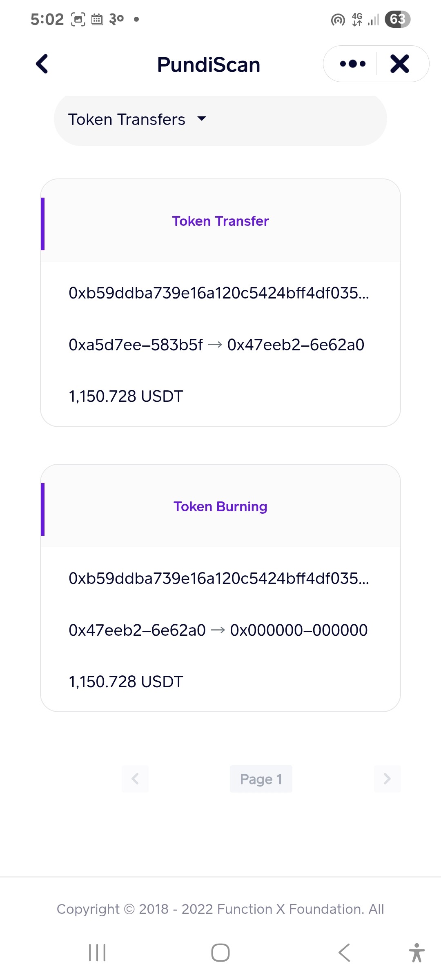Click the Page 1 indicator

pos(261,779)
